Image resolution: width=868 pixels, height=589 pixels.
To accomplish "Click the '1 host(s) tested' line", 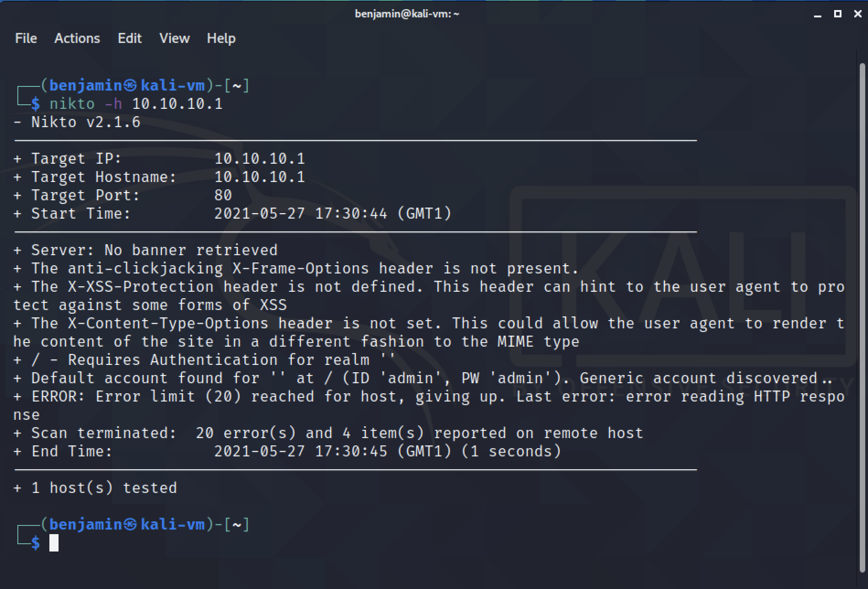I will 95,488.
